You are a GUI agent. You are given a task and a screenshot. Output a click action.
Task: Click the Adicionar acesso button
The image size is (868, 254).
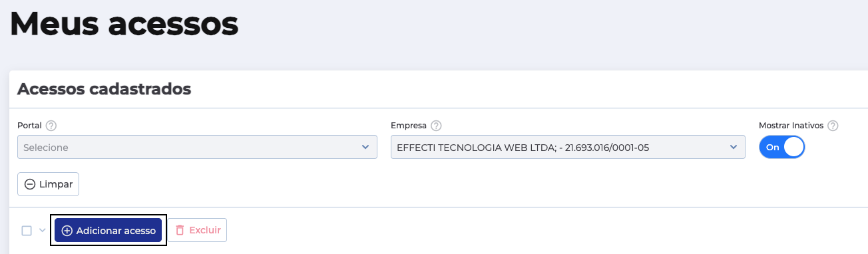(x=108, y=231)
